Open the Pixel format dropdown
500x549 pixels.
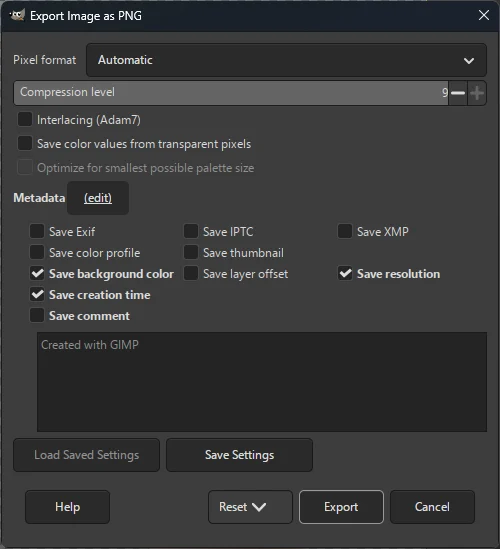(x=286, y=60)
